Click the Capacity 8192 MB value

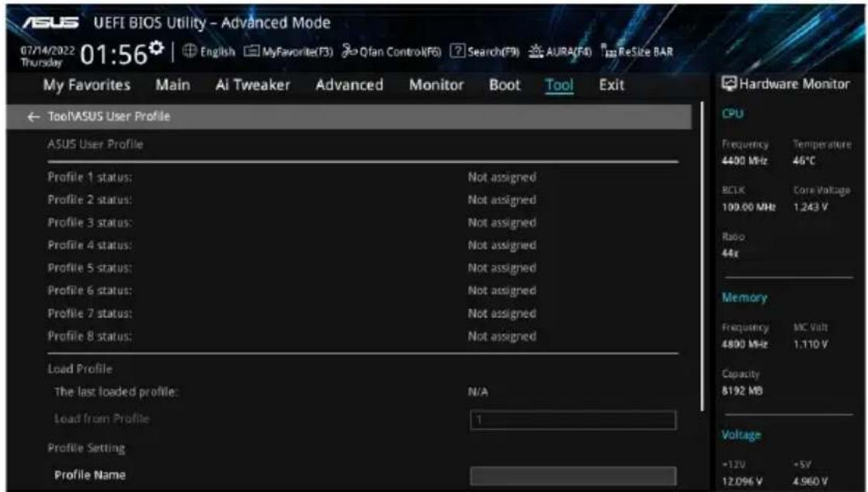tap(742, 390)
